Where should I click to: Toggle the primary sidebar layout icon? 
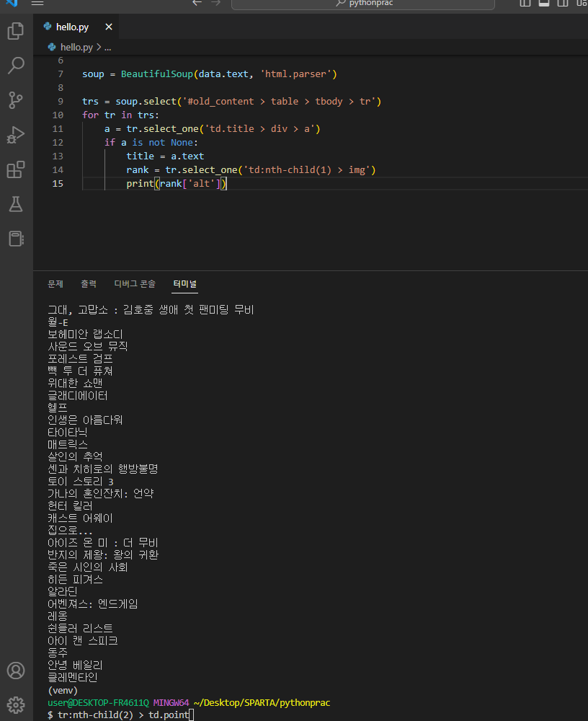pos(525,3)
